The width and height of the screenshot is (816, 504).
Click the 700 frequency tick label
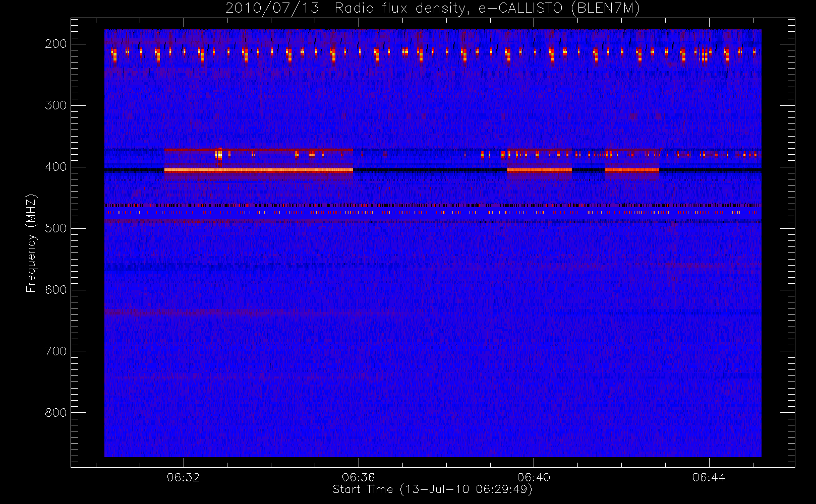pyautogui.click(x=56, y=351)
